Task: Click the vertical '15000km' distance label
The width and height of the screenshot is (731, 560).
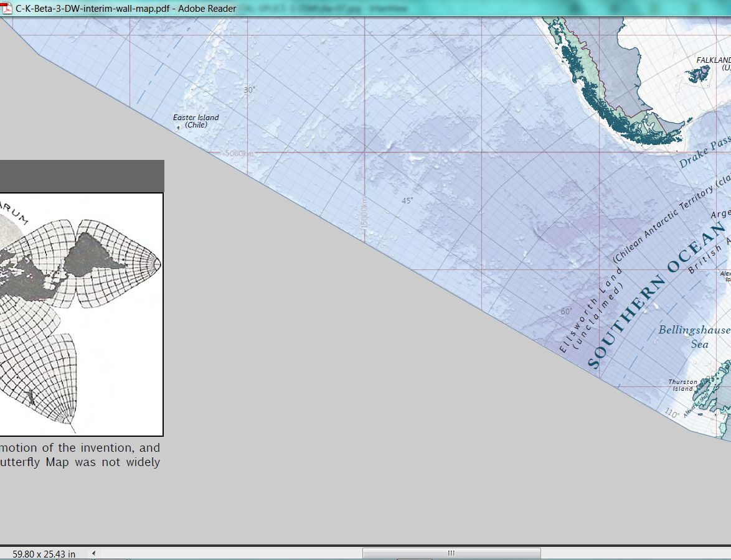Action: tap(364, 212)
